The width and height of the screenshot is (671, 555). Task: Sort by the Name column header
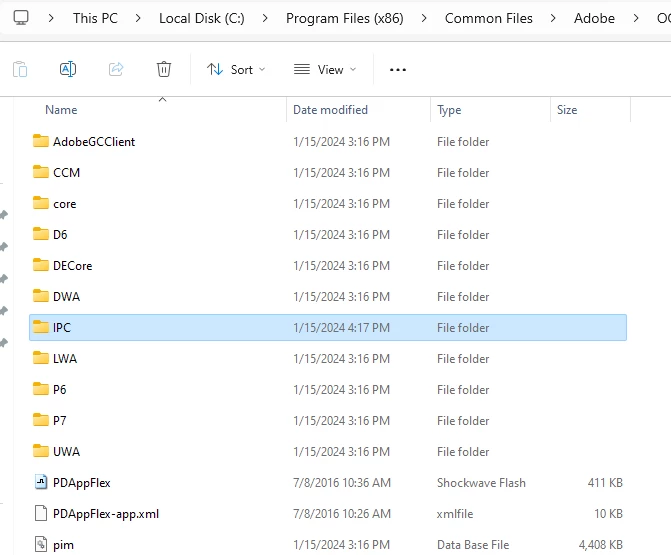(61, 110)
